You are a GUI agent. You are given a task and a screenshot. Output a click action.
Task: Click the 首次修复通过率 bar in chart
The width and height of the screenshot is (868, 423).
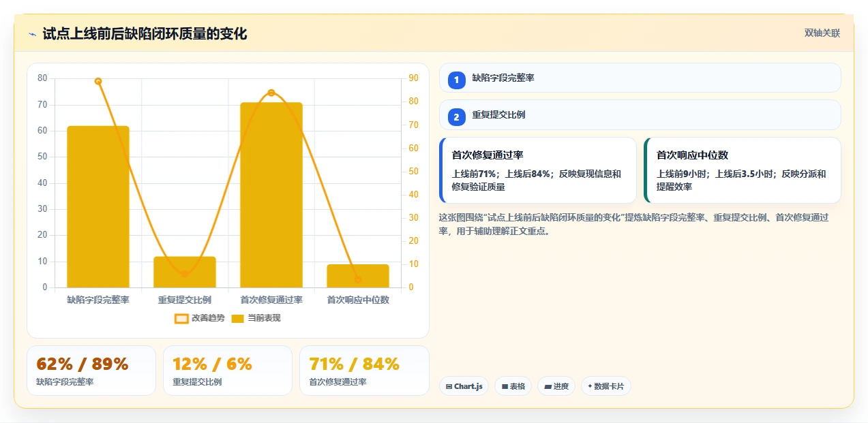click(x=271, y=195)
